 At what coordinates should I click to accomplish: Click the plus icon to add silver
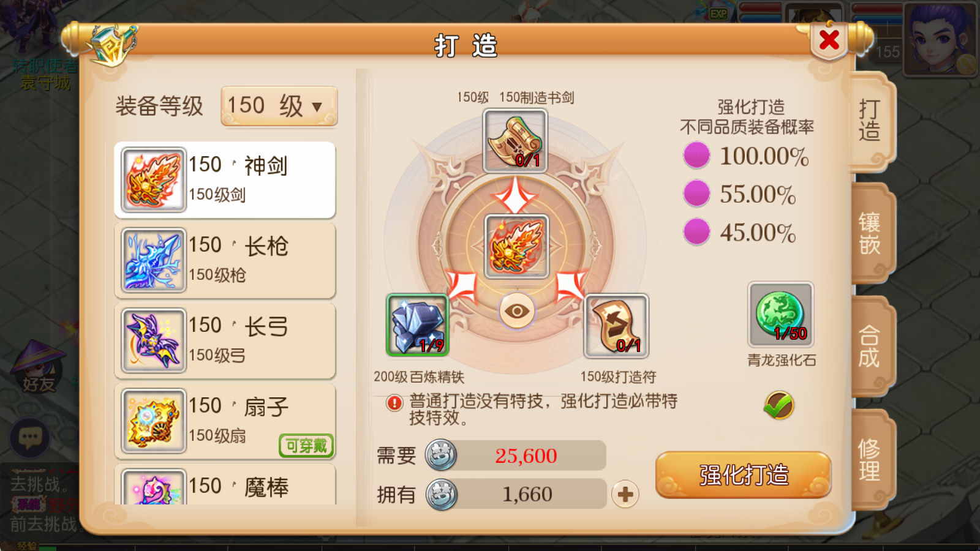(x=625, y=494)
